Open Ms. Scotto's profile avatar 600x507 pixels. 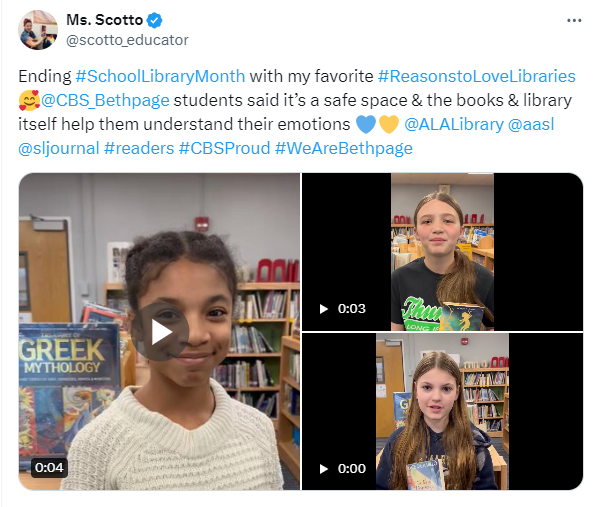point(38,30)
